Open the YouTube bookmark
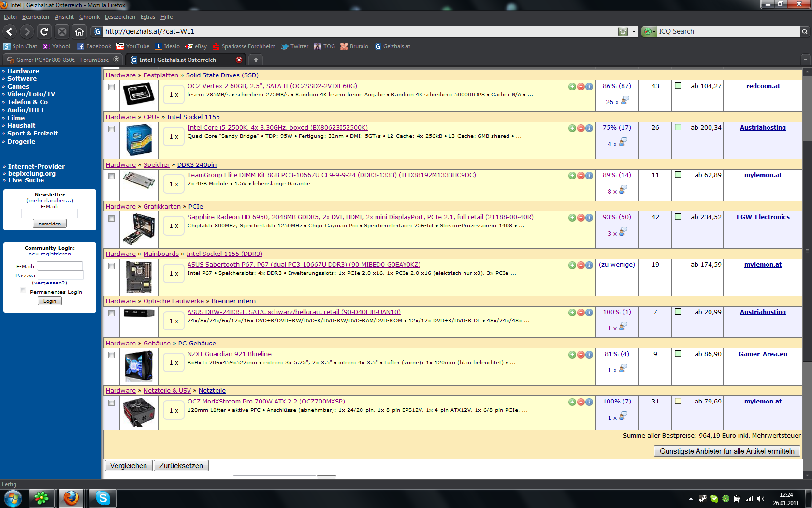 [133, 46]
